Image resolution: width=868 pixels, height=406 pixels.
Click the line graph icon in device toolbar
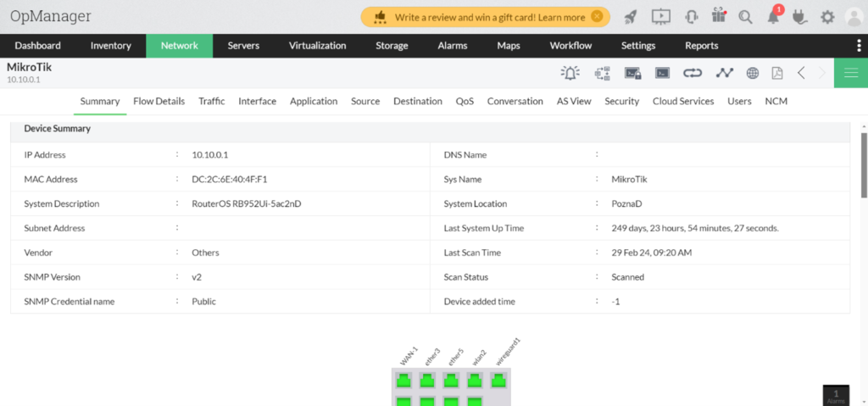(x=723, y=73)
